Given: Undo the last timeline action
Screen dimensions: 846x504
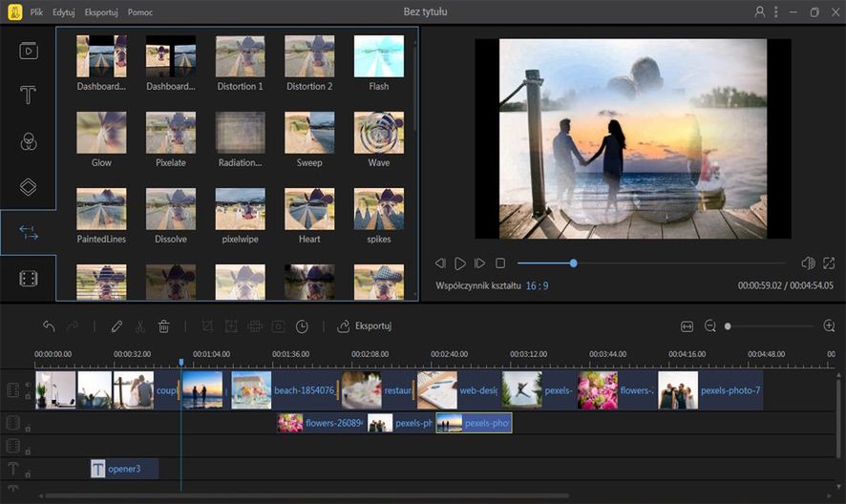Looking at the screenshot, I should click(49, 325).
